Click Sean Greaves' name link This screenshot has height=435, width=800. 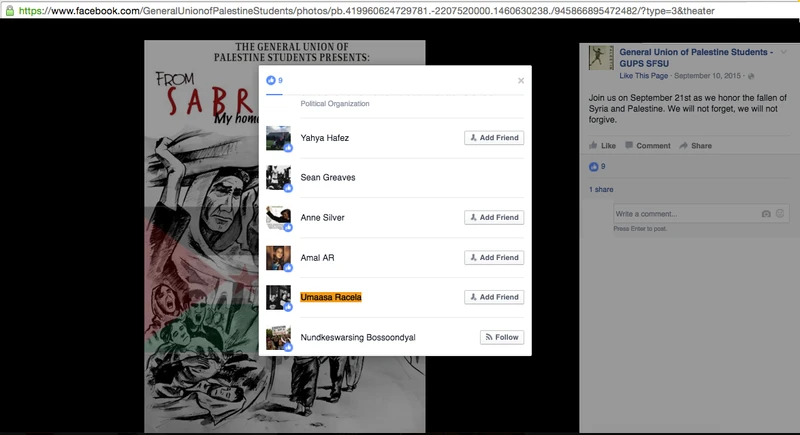(327, 177)
